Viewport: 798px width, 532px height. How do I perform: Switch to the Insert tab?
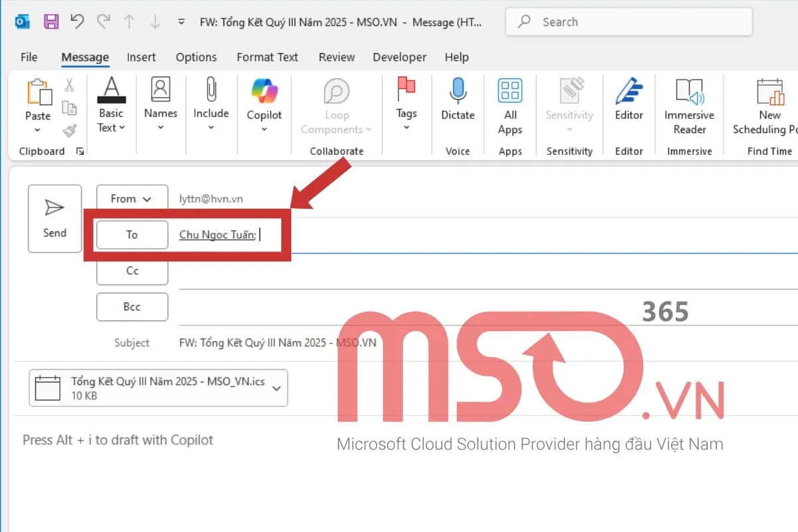tap(141, 57)
